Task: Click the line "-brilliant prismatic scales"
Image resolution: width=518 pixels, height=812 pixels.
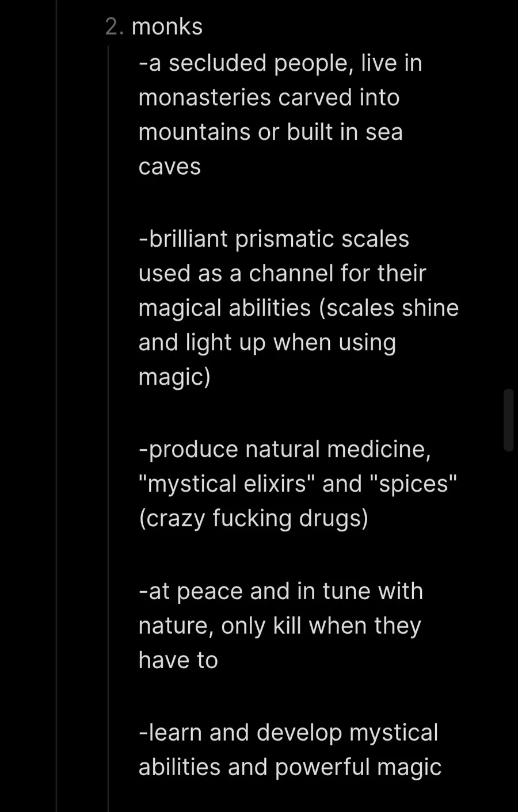Action: pos(274,239)
